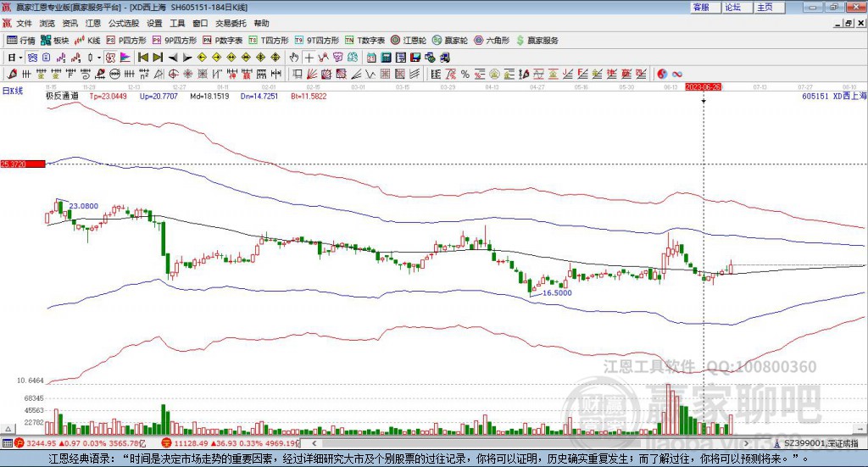This screenshot has width=868, height=467.
Task: Open the 设置 menu
Action: (x=154, y=23)
